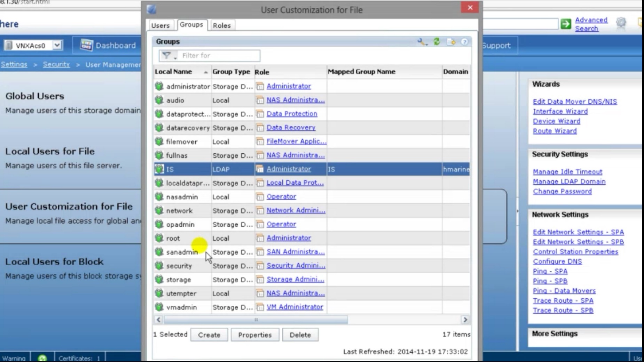Open the Support menu in main window
This screenshot has width=644, height=362.
coord(496,45)
